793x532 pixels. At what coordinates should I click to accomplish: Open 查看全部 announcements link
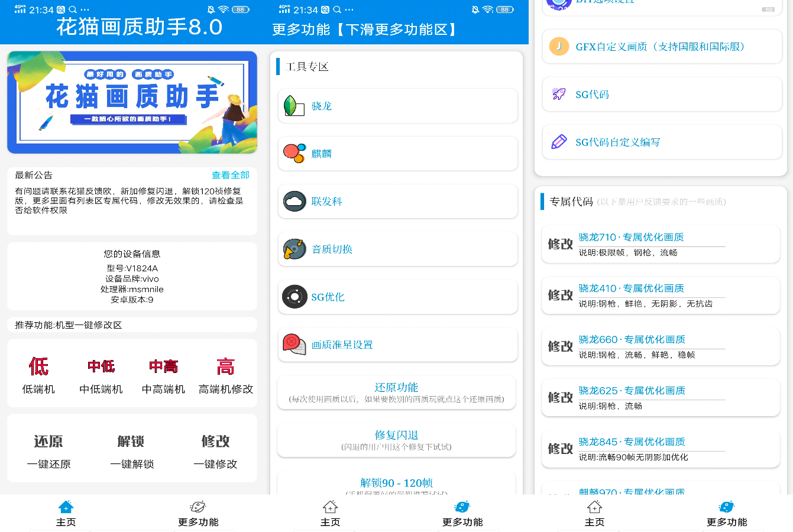tap(231, 175)
